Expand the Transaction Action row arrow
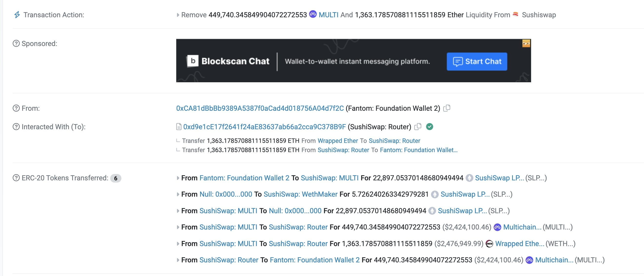Viewport: 644px width, 276px height. coord(178,15)
